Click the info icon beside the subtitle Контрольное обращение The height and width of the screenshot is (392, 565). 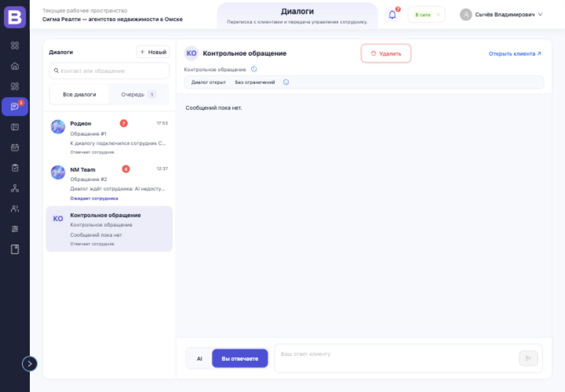coord(254,69)
